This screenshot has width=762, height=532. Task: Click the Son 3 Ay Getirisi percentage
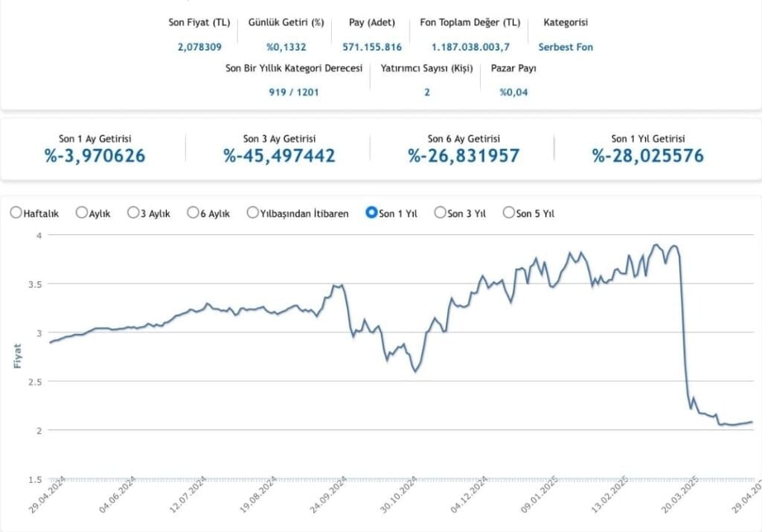[279, 155]
